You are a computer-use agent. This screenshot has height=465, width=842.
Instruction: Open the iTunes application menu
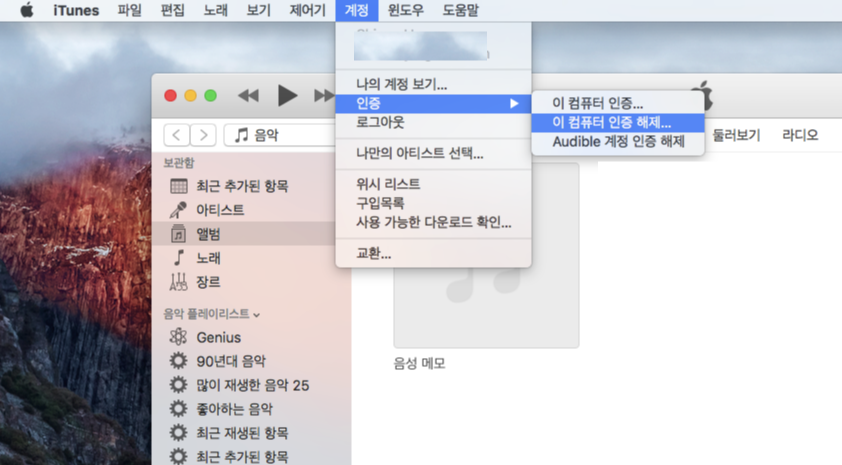(x=76, y=10)
